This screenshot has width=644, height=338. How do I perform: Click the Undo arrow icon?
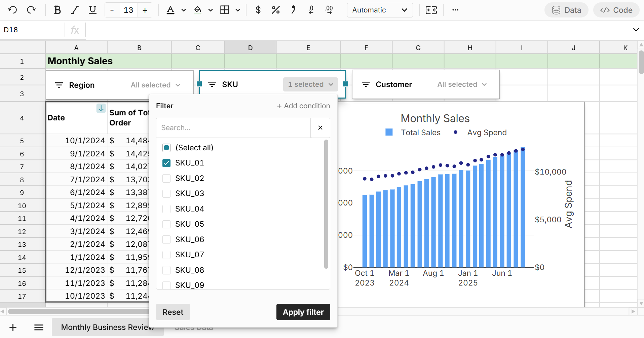pos(12,10)
